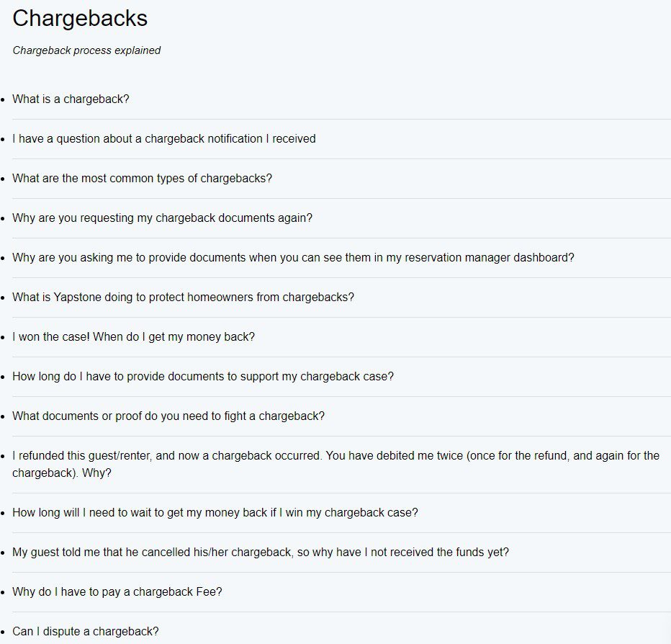Click the bullet beside 'Can I dispute a chargeback?'
The image size is (671, 644).
point(4,632)
